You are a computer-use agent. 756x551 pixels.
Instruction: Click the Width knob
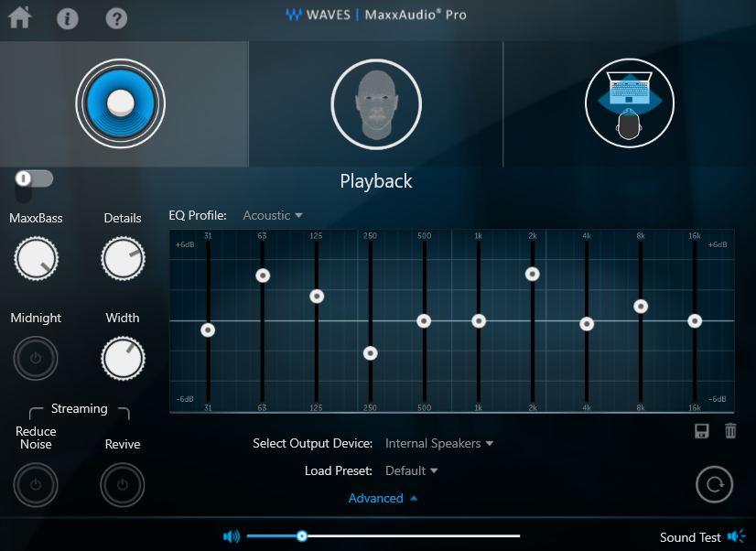pos(123,359)
